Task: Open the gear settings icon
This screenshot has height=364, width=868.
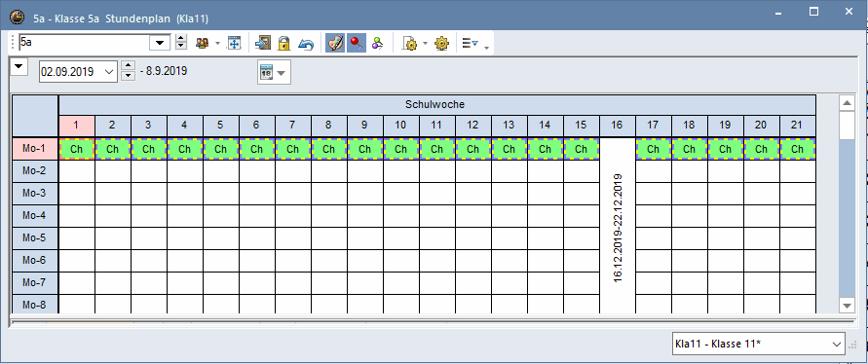Action: (441, 44)
